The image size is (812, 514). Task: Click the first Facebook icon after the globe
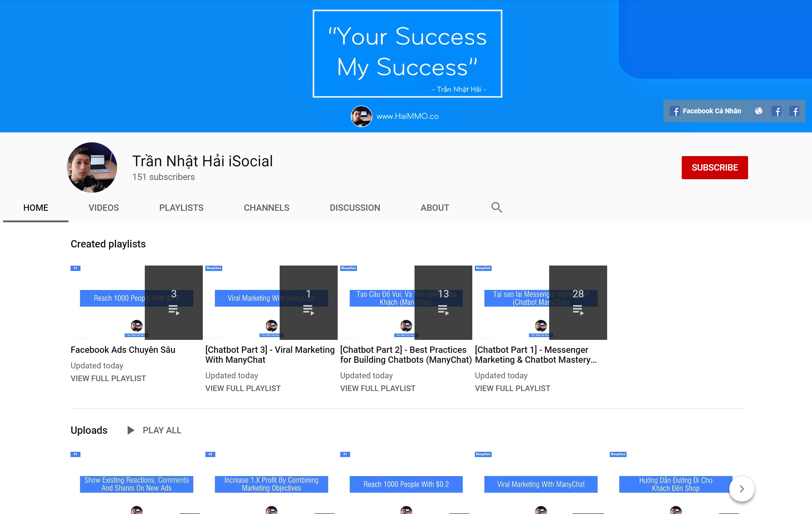[777, 111]
